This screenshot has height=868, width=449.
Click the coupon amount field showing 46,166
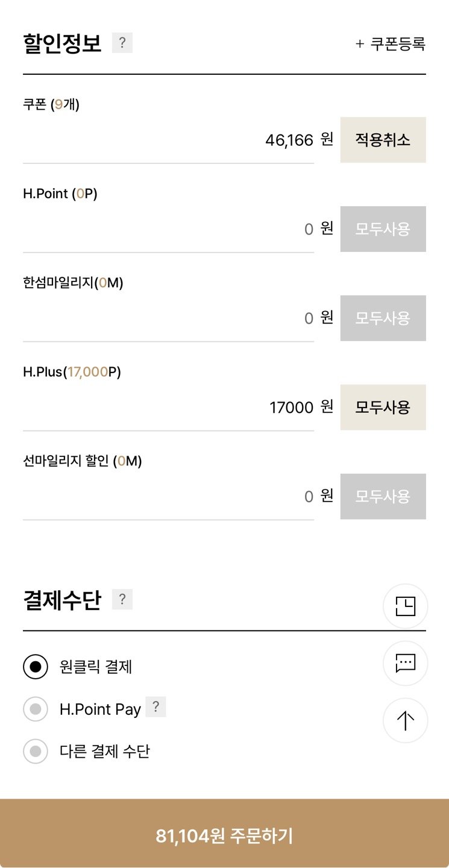(x=169, y=141)
